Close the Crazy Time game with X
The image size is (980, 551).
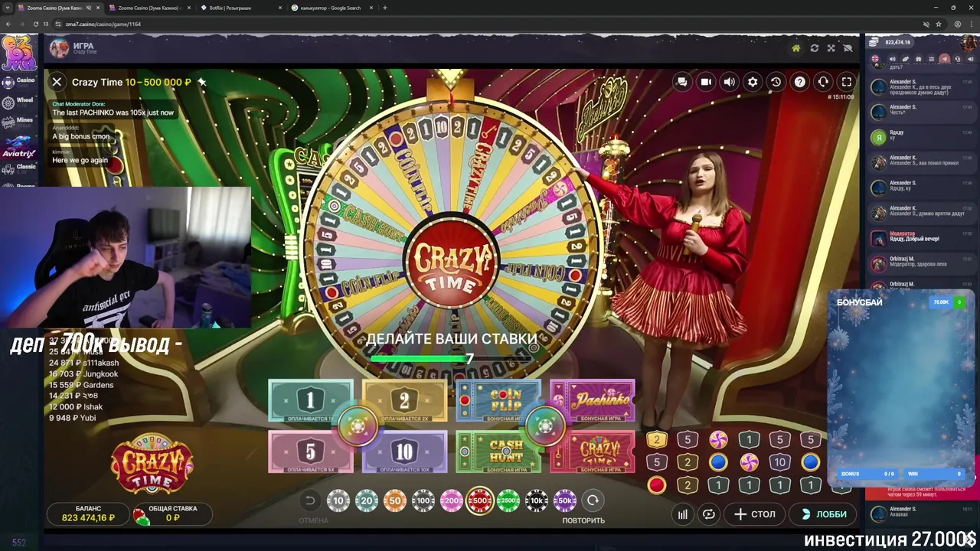(57, 82)
